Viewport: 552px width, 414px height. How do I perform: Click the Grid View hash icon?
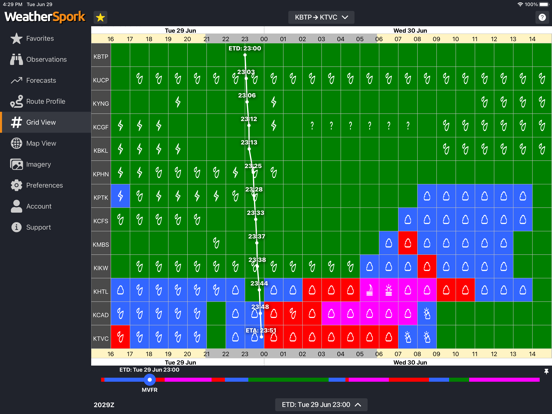pos(16,122)
